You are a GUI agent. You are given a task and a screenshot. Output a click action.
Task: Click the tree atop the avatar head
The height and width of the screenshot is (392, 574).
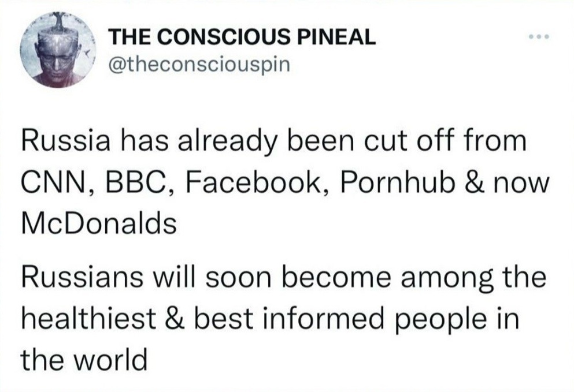[58, 23]
